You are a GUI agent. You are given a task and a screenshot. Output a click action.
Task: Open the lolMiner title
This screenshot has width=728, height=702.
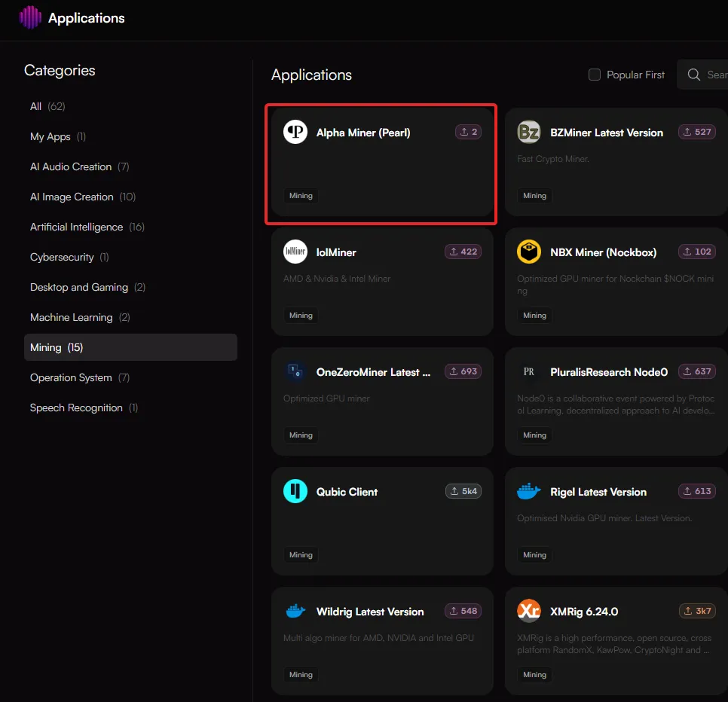pos(336,252)
